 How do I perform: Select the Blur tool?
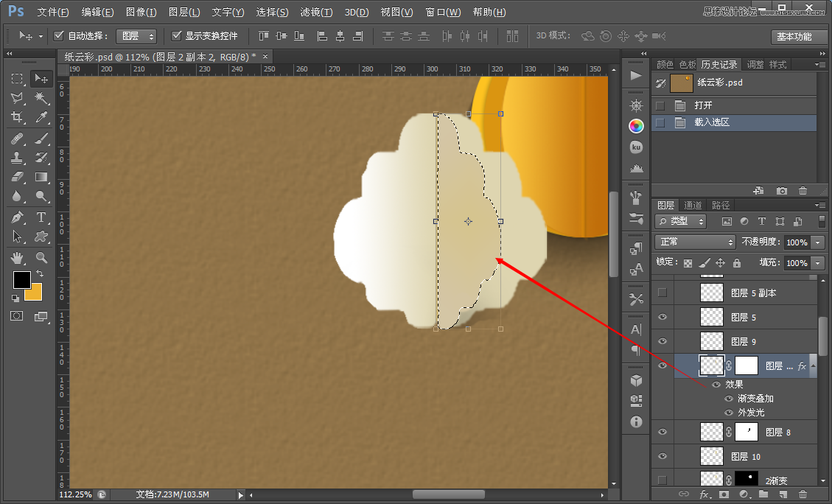(17, 196)
